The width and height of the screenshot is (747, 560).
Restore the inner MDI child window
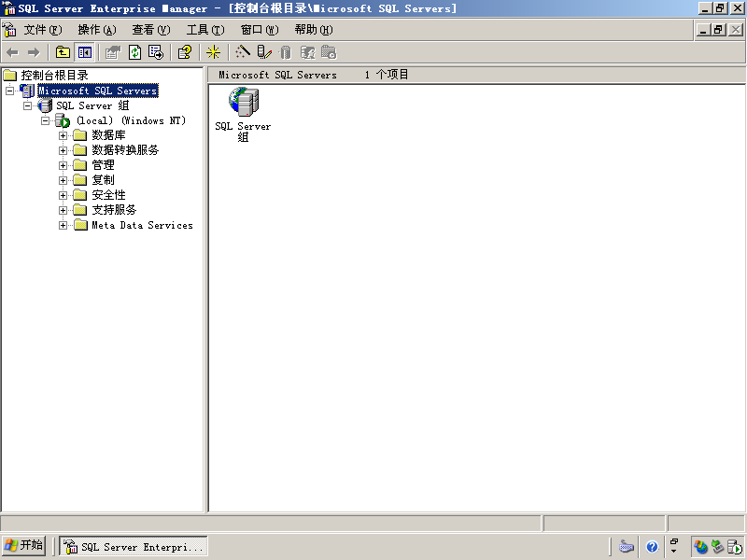click(x=719, y=30)
